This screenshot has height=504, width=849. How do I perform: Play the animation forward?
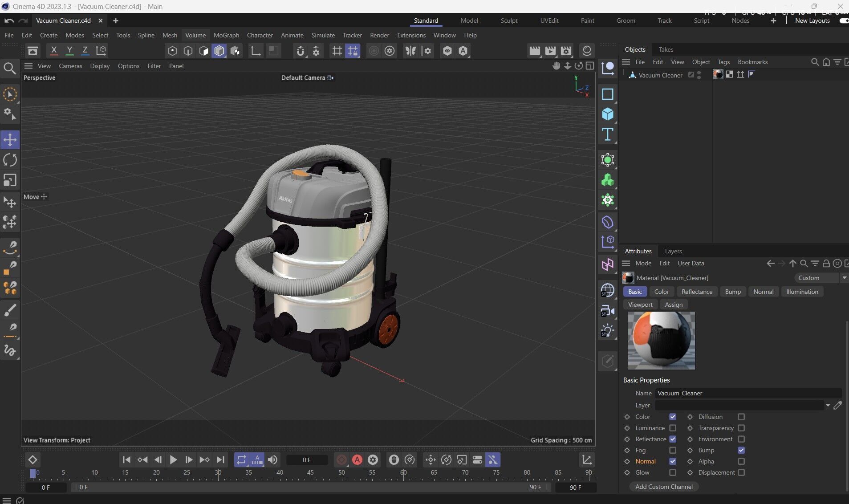click(173, 460)
